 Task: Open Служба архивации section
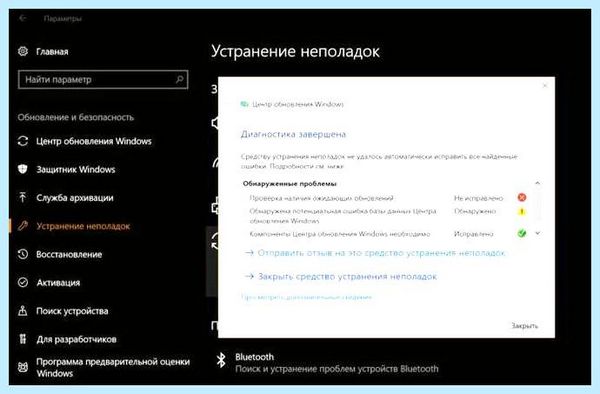coord(75,198)
